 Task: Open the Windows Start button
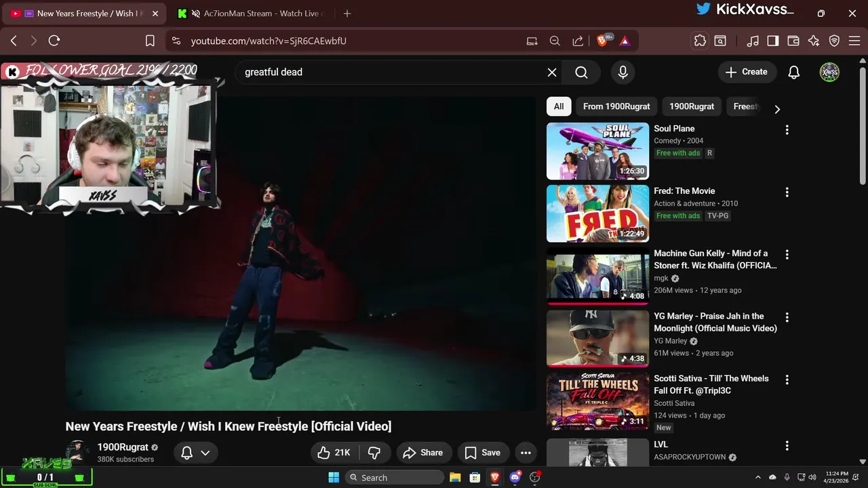[x=334, y=477]
